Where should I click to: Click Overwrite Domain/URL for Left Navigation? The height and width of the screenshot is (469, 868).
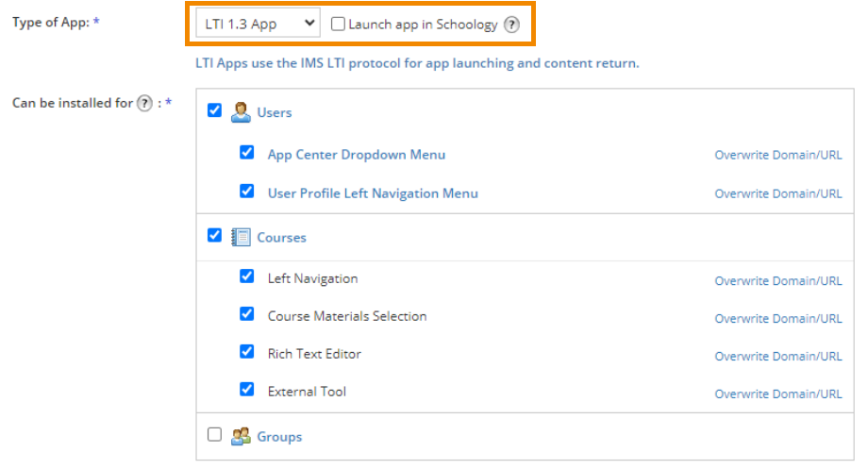point(777,281)
